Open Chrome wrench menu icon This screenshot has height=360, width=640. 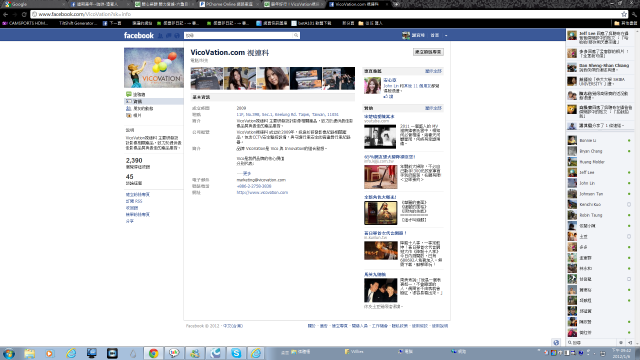coord(635,14)
